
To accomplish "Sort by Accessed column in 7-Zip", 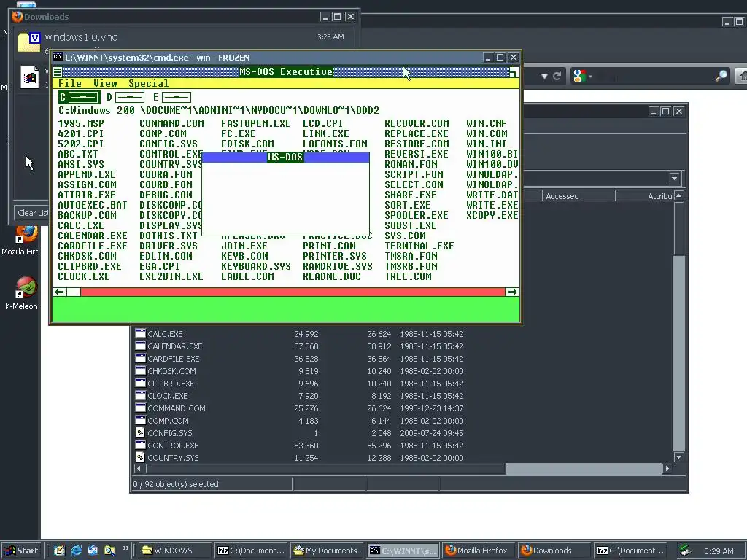I will 578,196.
